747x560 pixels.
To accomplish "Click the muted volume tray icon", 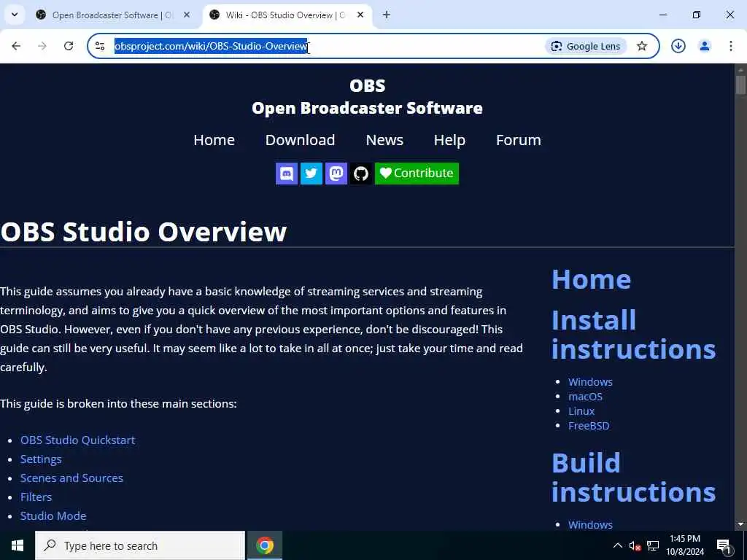I will pos(635,545).
